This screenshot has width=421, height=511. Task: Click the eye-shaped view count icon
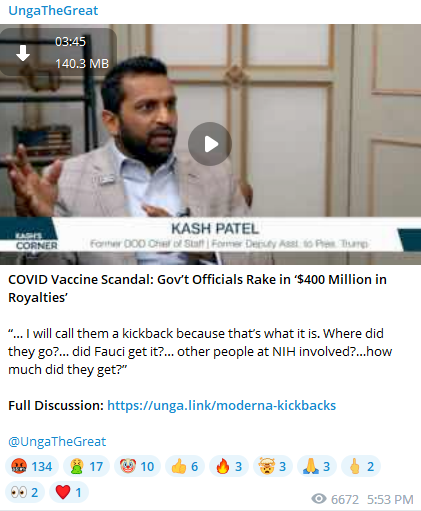pos(319,499)
